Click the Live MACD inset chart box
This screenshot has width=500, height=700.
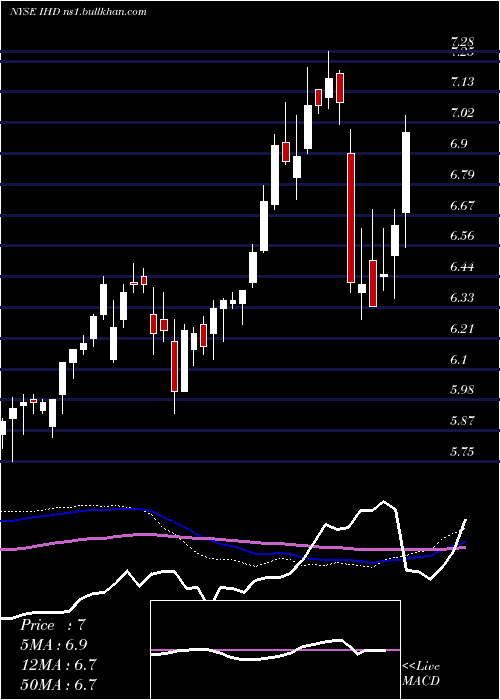(x=275, y=650)
